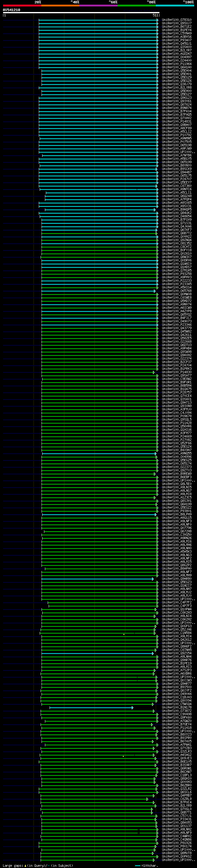Select hit label UniRef100_Q9FK60

[177, 717]
